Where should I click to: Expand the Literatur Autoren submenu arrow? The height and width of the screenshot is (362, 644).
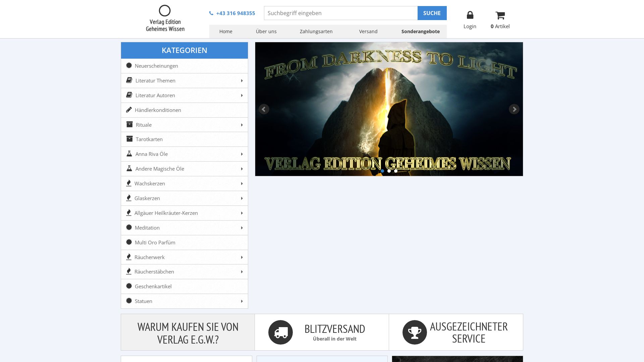(x=242, y=96)
